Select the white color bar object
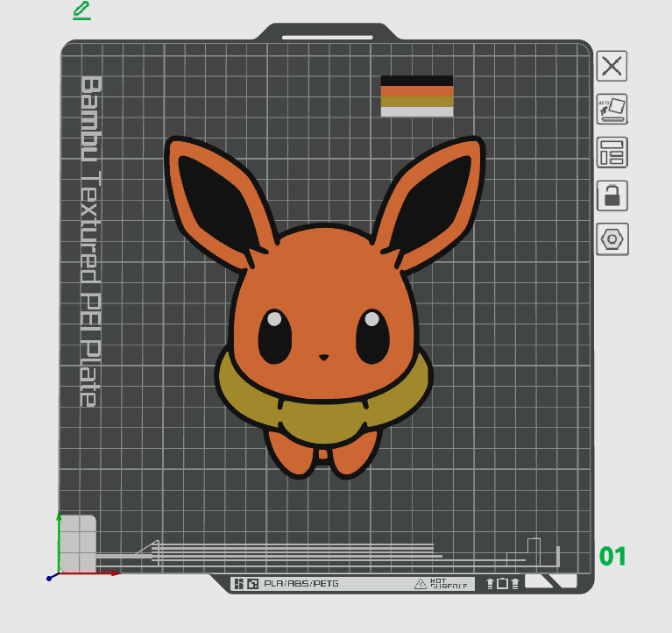 [x=417, y=111]
